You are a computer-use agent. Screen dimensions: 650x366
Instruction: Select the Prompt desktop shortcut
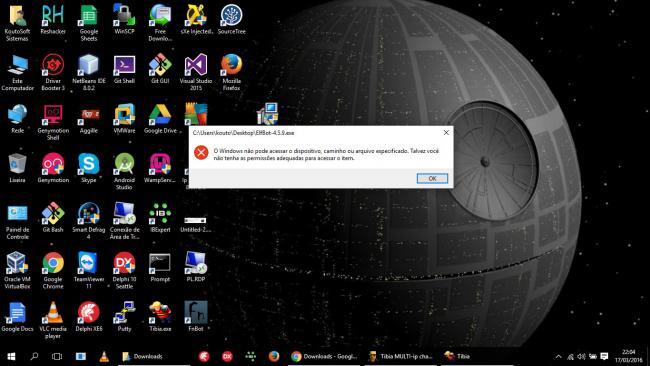point(160,267)
